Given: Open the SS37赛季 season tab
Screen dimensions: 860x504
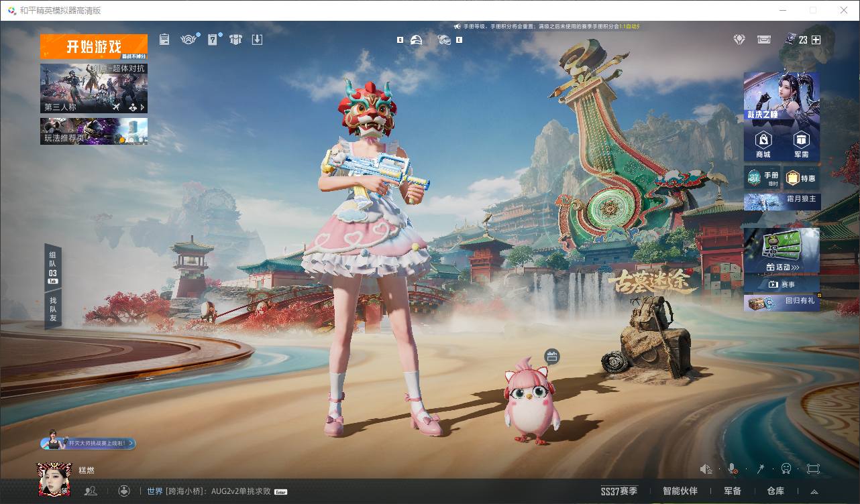Looking at the screenshot, I should [619, 491].
